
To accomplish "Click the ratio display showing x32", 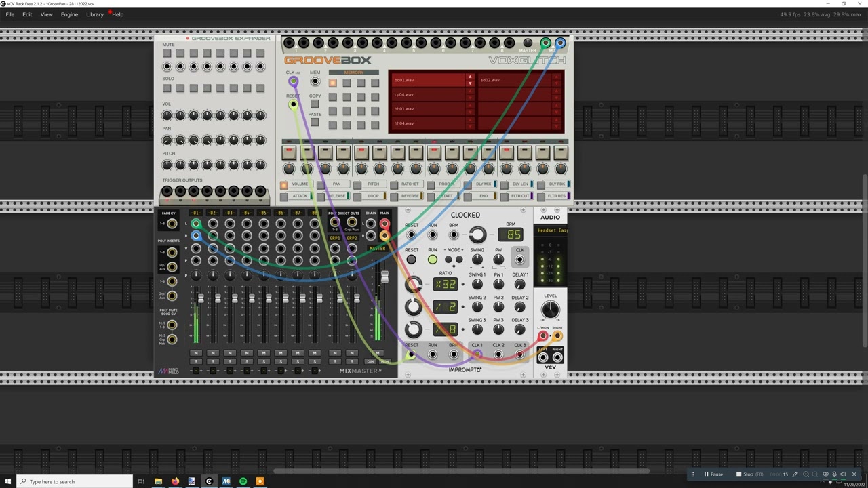I will 445,284.
